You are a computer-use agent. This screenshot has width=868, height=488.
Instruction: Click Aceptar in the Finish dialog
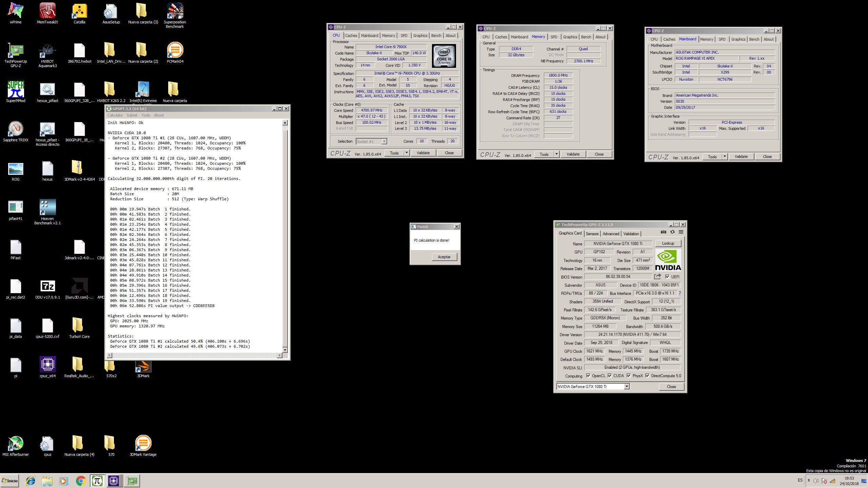(x=444, y=257)
